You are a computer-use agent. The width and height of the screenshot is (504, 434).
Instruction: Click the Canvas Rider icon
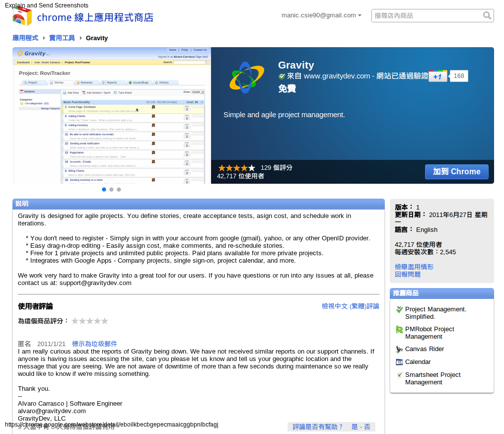pyautogui.click(x=399, y=349)
